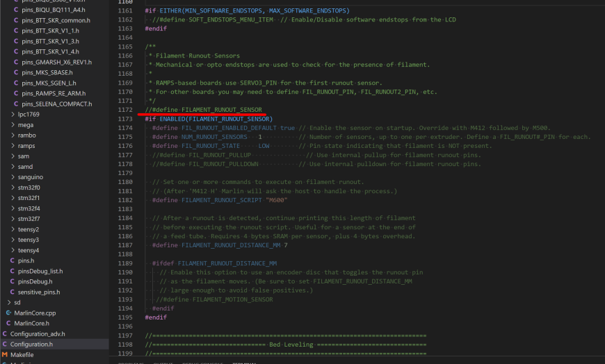Click the C icon of MarlinCore.h
The image size is (605, 364).
(x=8, y=323)
